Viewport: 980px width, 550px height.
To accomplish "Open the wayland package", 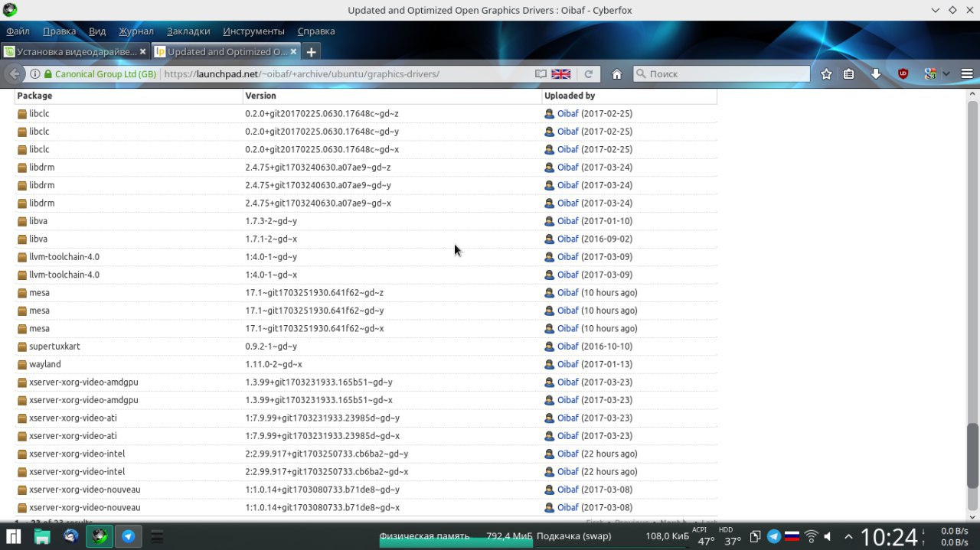I will pyautogui.click(x=45, y=364).
